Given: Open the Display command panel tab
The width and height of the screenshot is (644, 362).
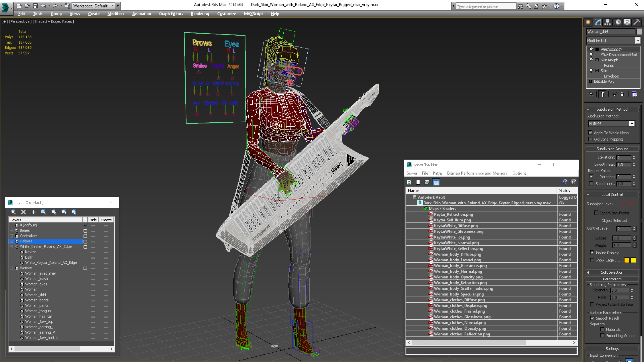Looking at the screenshot, I should [627, 22].
